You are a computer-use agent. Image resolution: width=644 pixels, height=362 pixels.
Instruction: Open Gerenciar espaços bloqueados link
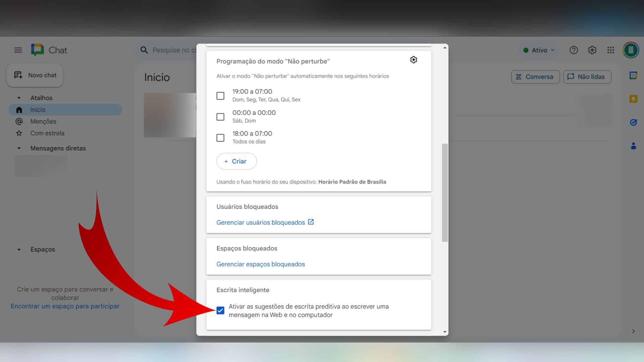pos(261,264)
